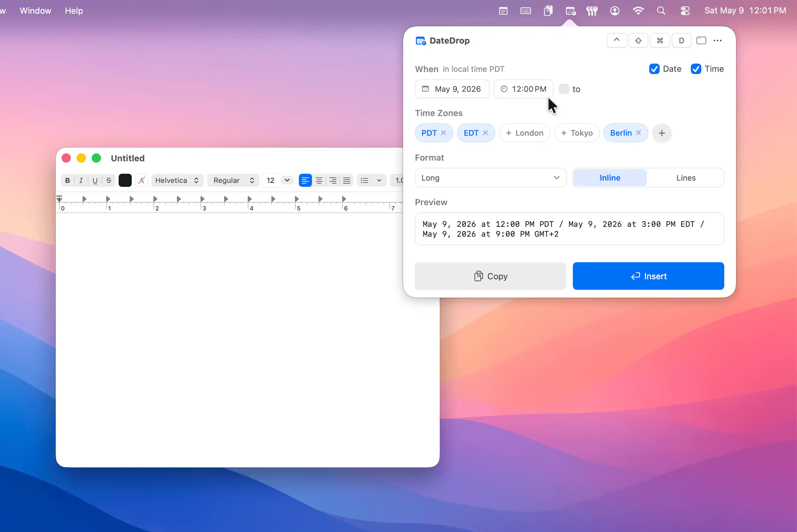The width and height of the screenshot is (797, 532).
Task: Open the DateDrop more options ellipsis menu
Action: pos(718,40)
